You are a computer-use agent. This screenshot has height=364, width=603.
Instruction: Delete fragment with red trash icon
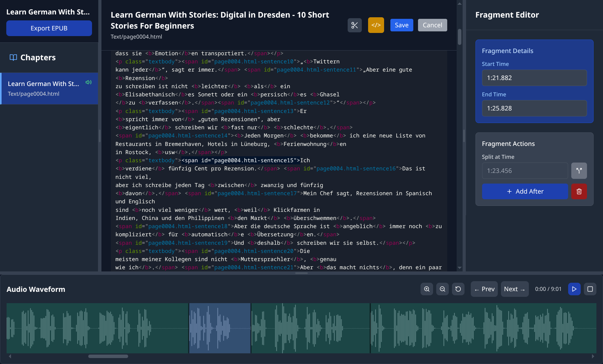click(x=579, y=191)
